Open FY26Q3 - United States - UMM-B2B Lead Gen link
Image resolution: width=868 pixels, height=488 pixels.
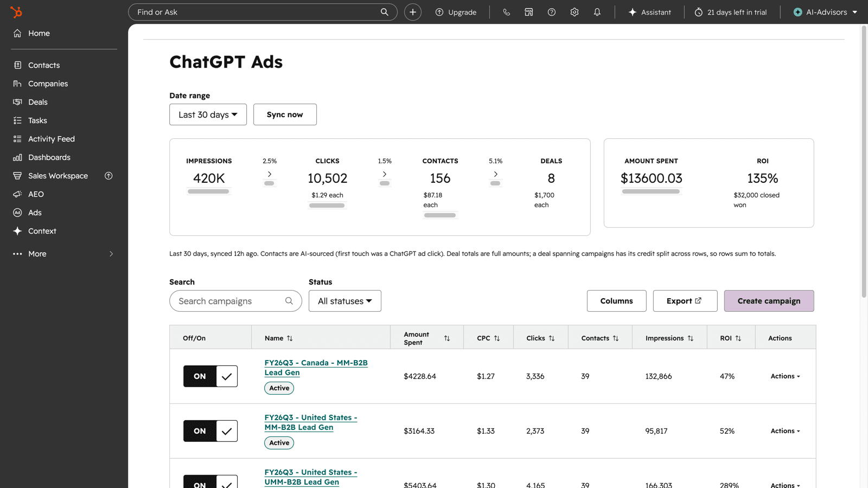point(311,477)
